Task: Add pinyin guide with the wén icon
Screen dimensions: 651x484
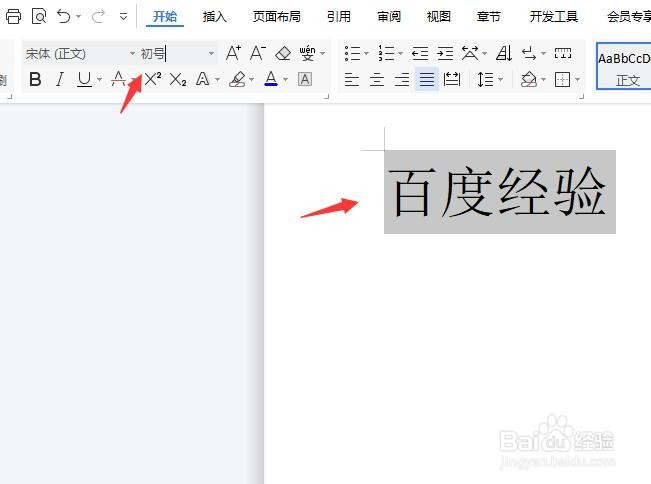Action: point(307,53)
